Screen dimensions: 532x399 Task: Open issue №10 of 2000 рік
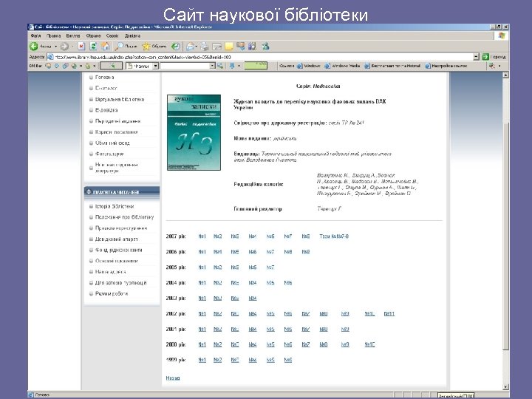369,344
